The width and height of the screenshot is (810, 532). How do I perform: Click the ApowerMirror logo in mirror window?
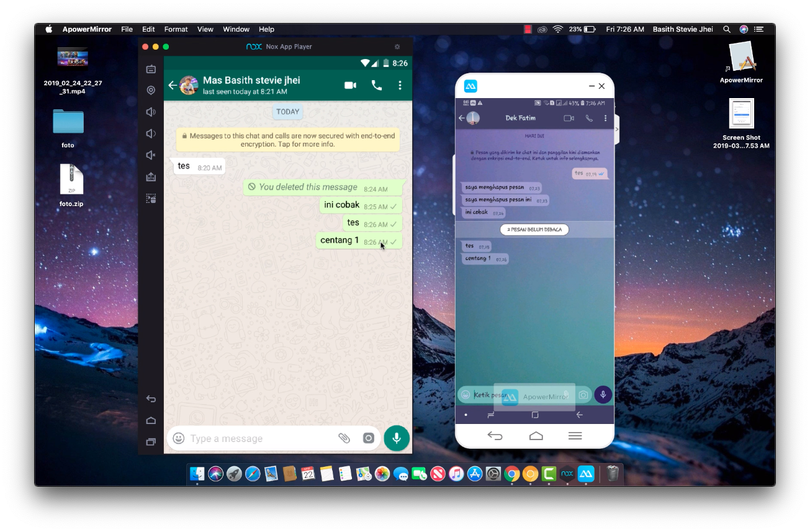tap(470, 86)
